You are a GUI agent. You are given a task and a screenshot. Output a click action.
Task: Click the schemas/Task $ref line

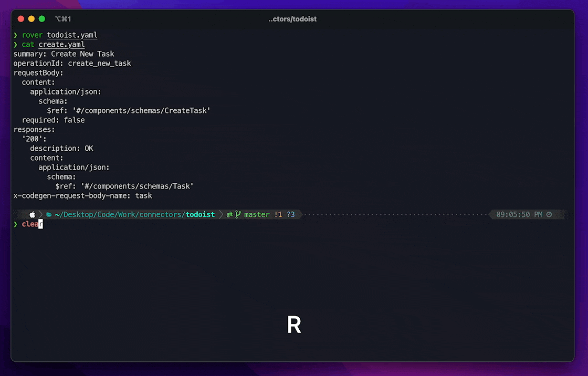click(124, 186)
